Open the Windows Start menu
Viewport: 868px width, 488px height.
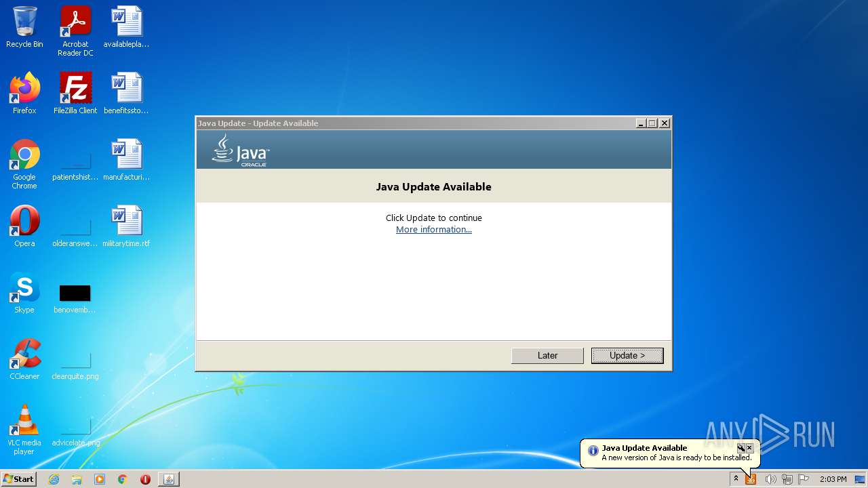(x=18, y=479)
